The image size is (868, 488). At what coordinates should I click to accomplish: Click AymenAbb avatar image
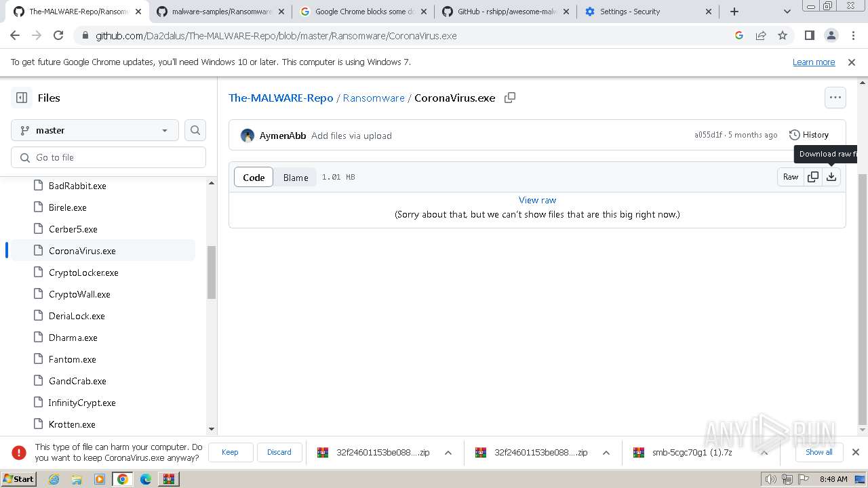click(x=248, y=136)
